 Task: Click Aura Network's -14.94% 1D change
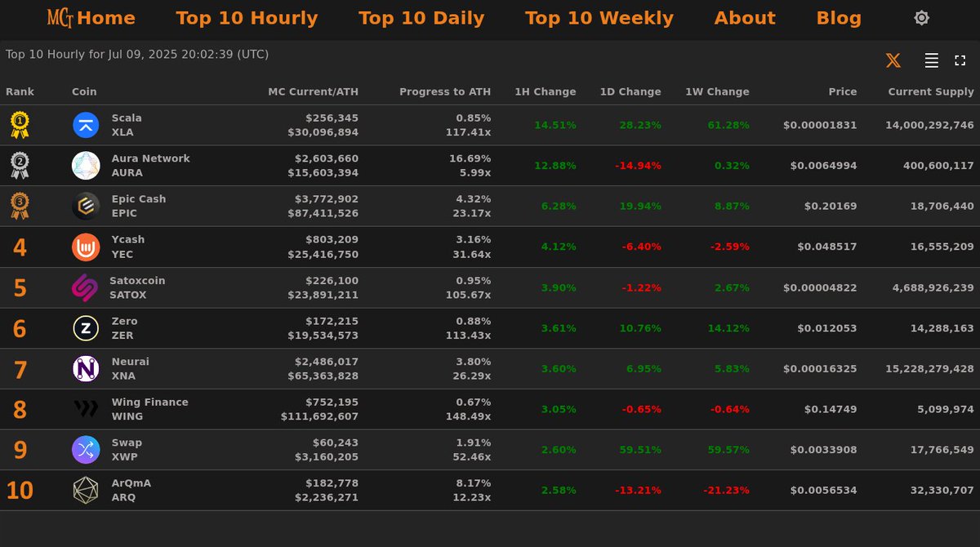click(638, 166)
